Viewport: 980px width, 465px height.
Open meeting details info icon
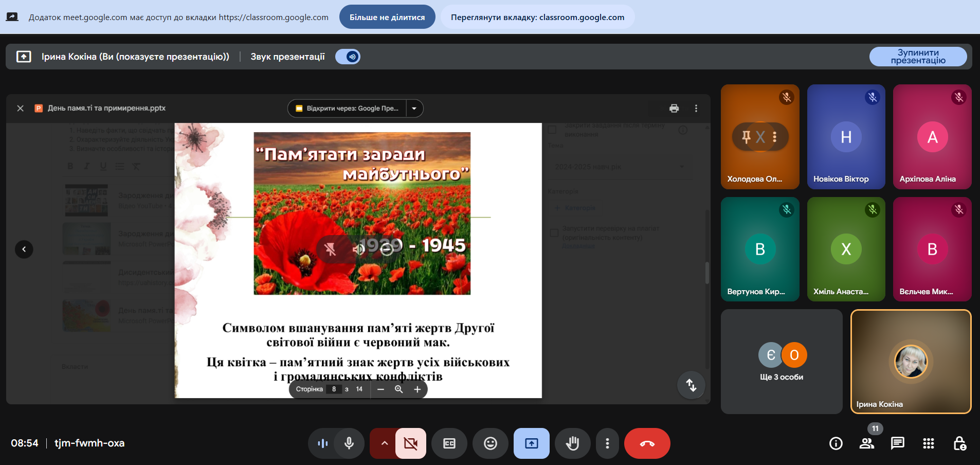[836, 443]
